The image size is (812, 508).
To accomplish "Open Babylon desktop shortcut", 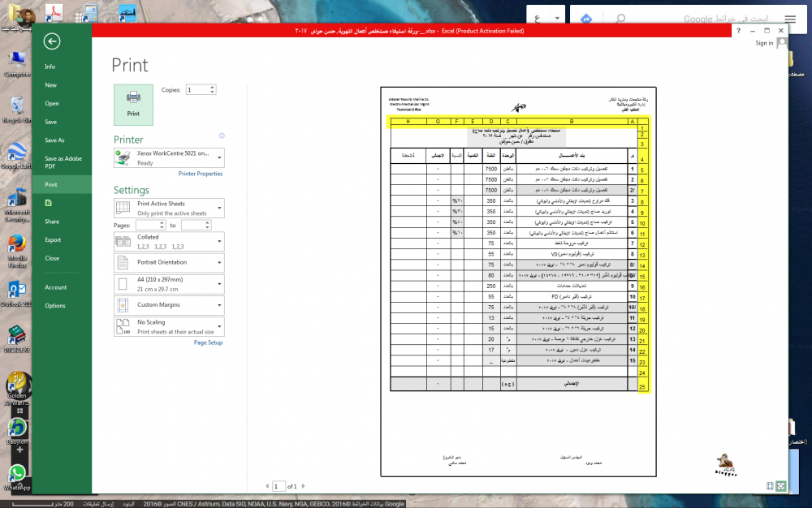I will click(17, 431).
